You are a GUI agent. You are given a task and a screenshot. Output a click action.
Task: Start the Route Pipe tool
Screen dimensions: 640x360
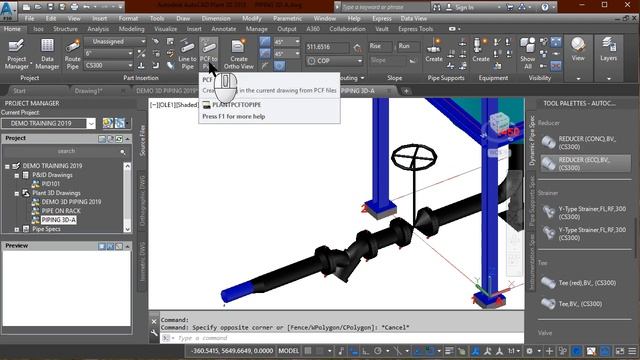[x=72, y=54]
